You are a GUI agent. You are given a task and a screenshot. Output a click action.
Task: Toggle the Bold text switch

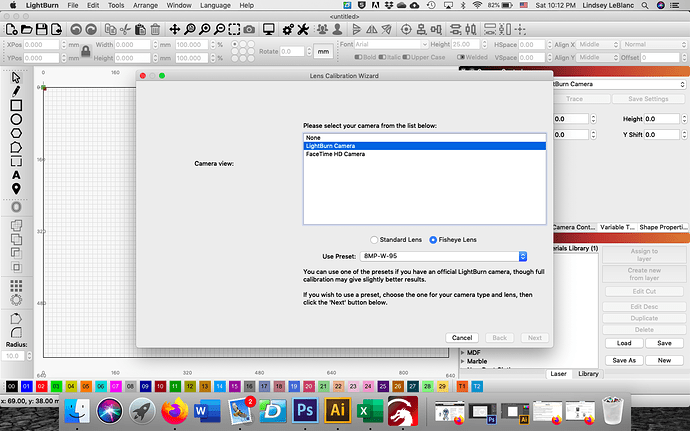click(x=359, y=57)
